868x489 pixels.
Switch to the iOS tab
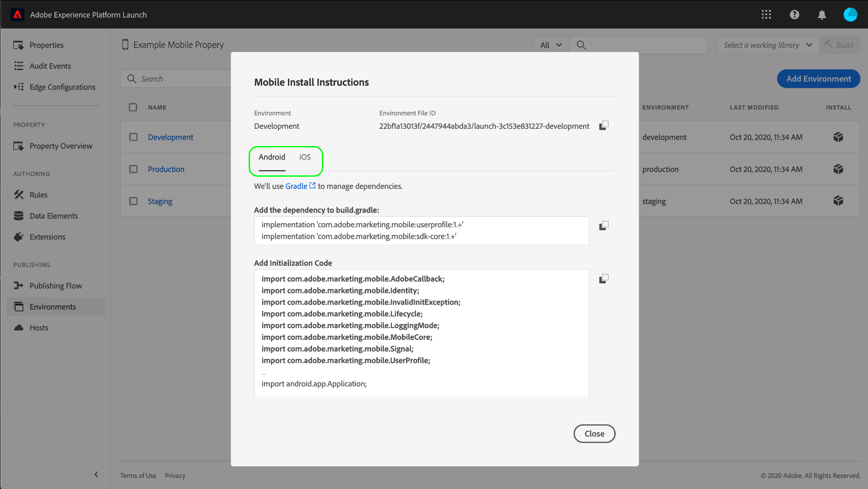[x=305, y=157]
